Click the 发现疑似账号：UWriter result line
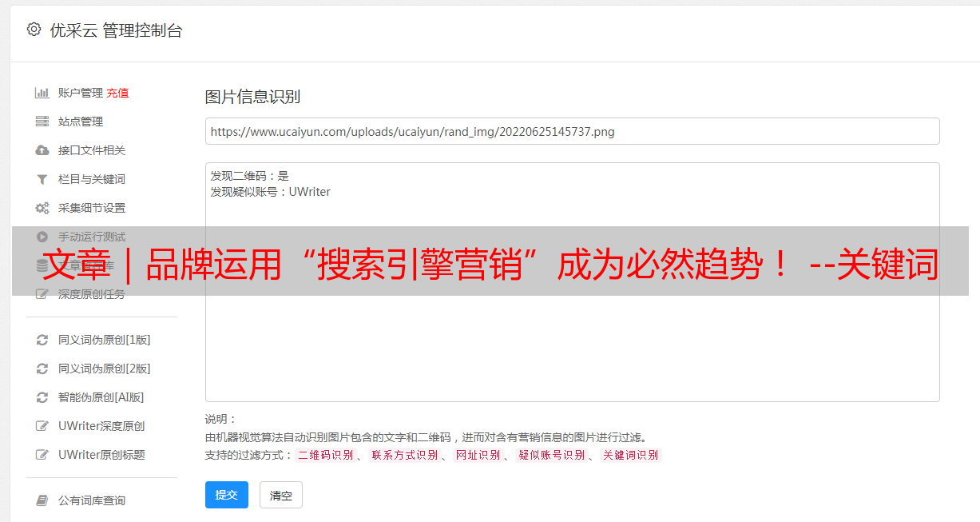Image resolution: width=980 pixels, height=522 pixels. coord(271,192)
